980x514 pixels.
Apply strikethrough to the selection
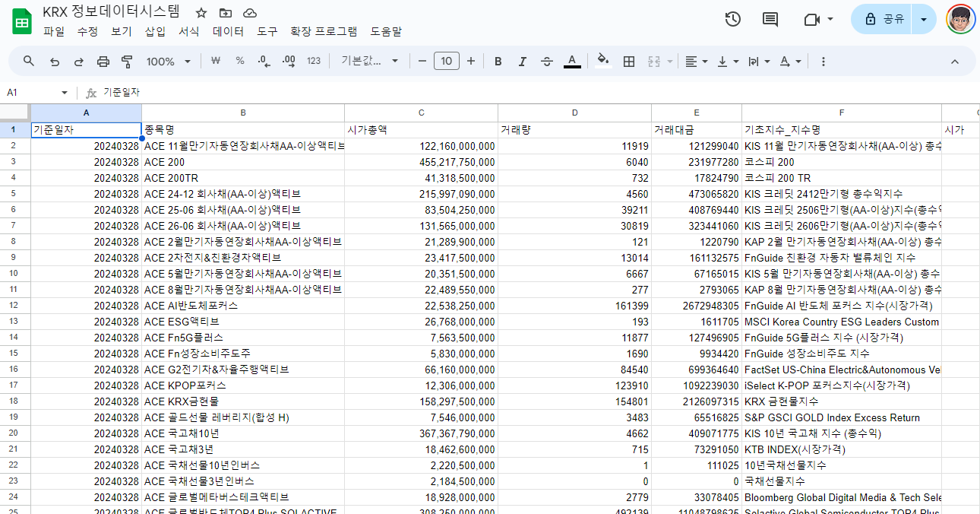point(546,61)
